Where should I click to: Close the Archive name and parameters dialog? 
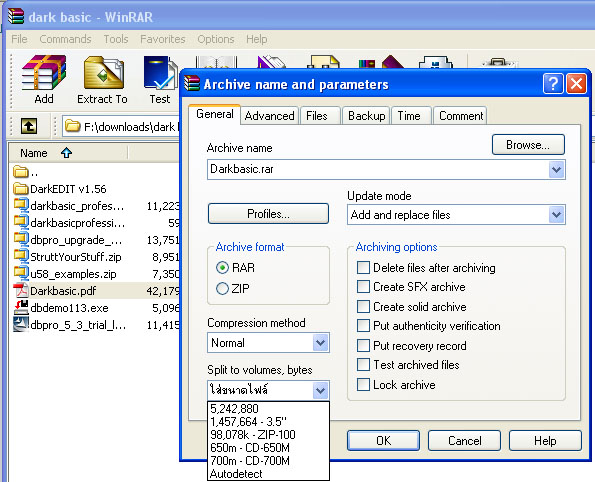point(576,83)
